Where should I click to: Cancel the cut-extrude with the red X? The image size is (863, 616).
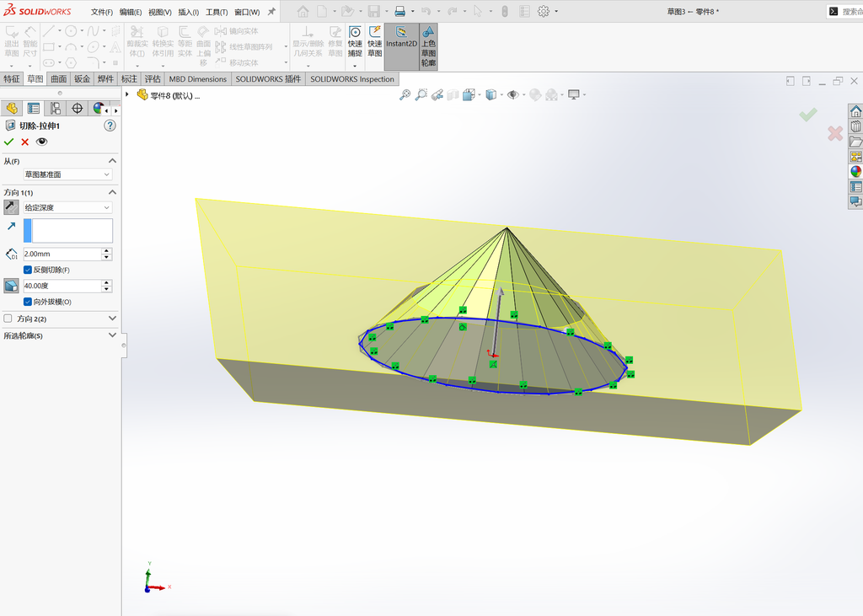pos(24,142)
